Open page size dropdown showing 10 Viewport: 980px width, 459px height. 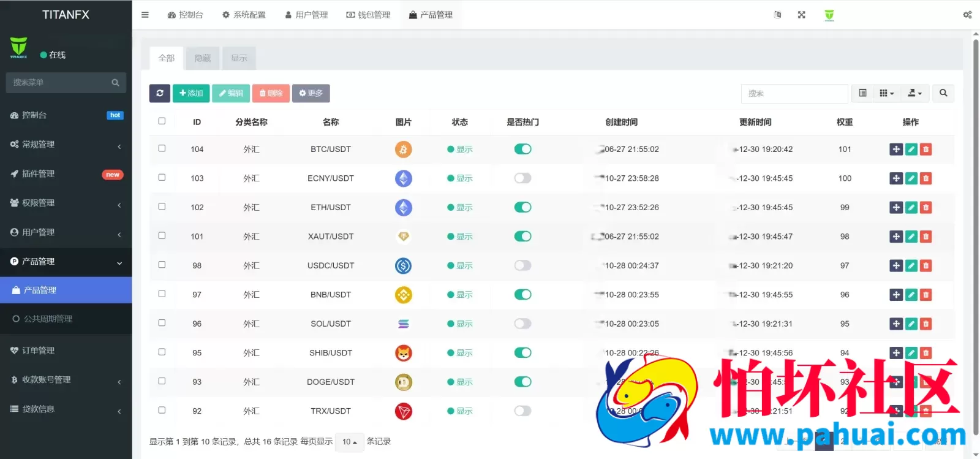[x=350, y=442]
